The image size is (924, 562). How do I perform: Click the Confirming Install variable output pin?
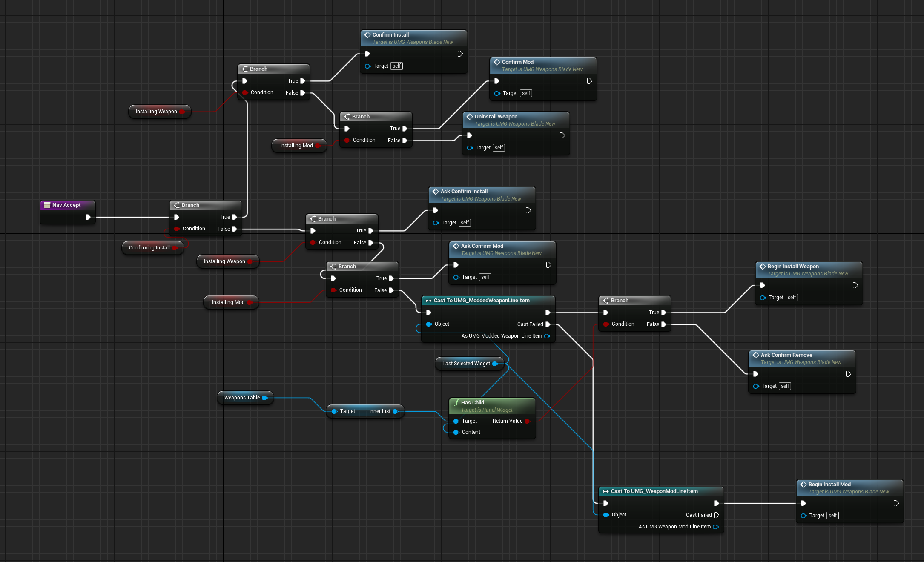point(175,248)
